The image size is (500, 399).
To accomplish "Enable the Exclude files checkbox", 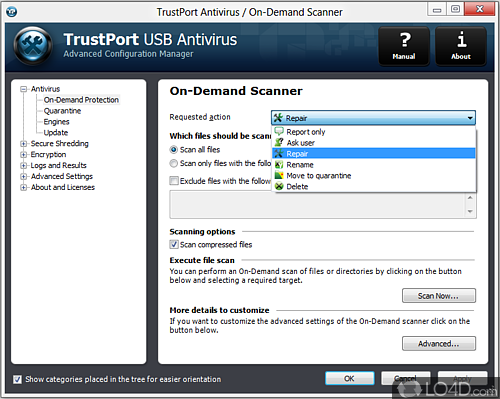I will pyautogui.click(x=174, y=181).
